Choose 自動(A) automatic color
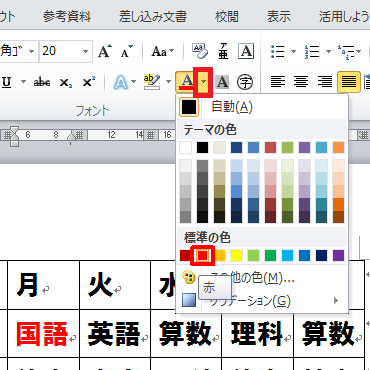Viewport: 370px width, 370px height. [x=262, y=107]
